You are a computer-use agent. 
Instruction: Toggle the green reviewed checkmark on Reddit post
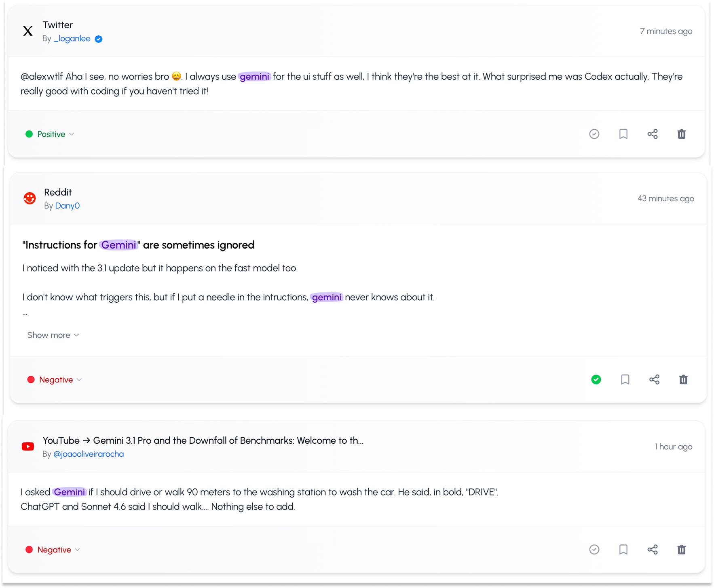point(596,379)
